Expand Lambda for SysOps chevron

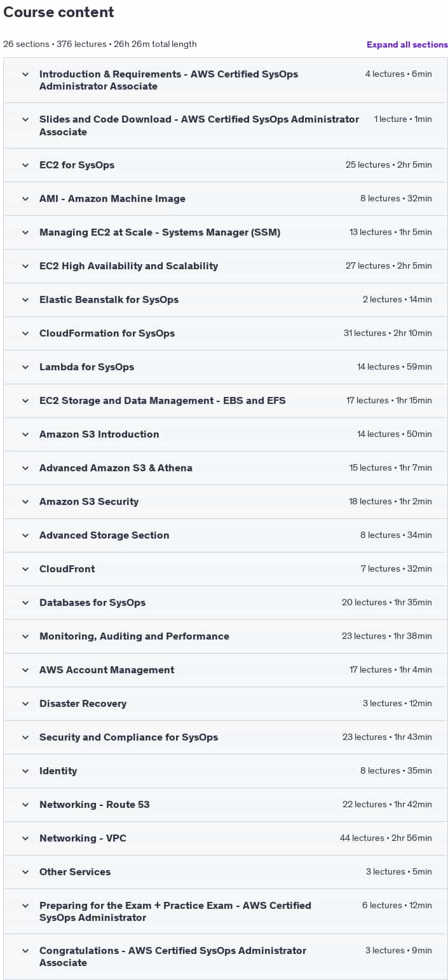(x=25, y=367)
